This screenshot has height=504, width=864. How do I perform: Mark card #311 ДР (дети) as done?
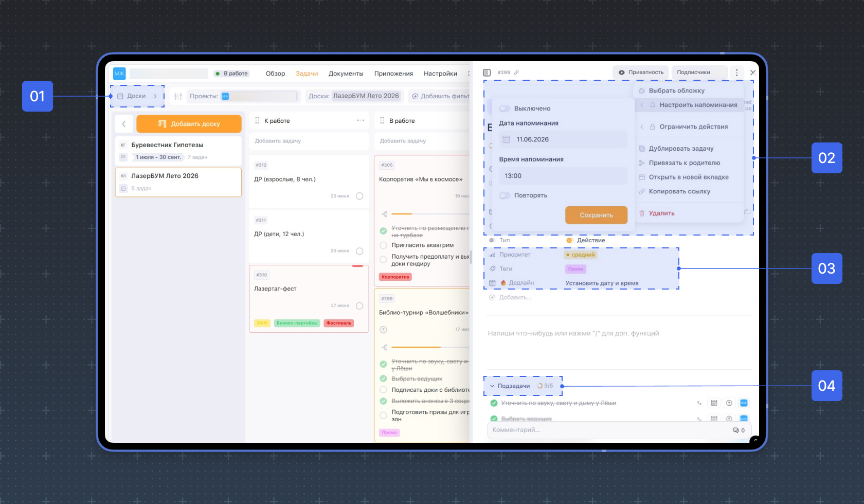[x=359, y=251]
